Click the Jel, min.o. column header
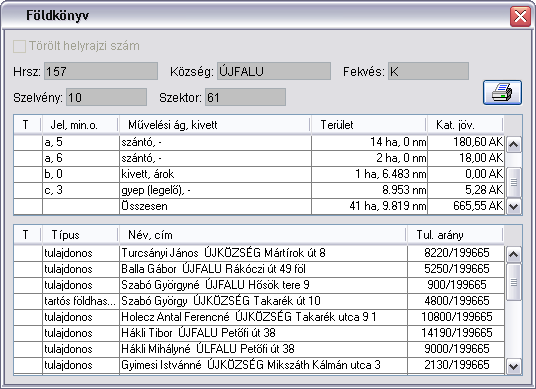Image resolution: width=536 pixels, height=389 pixels. [80, 125]
